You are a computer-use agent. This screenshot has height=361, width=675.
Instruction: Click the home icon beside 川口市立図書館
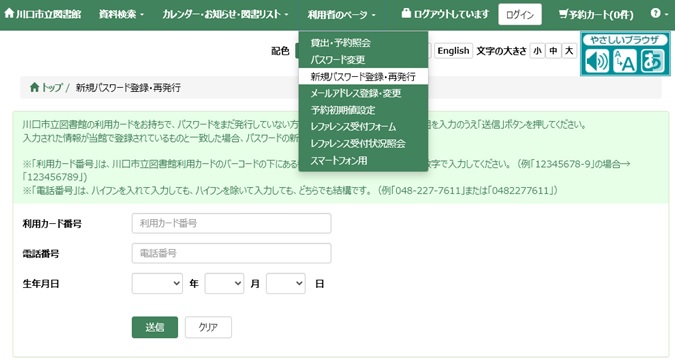(9, 13)
